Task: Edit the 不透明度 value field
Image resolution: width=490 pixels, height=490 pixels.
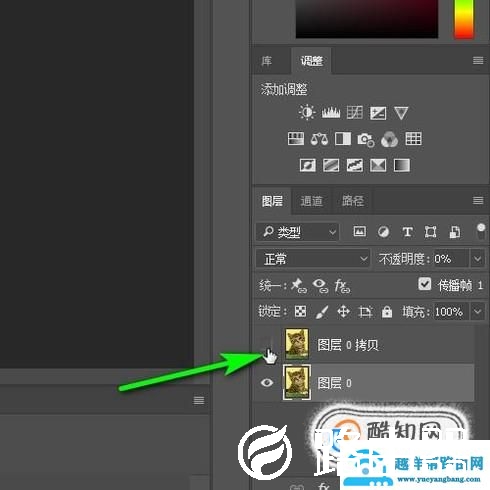Action: [x=450, y=259]
